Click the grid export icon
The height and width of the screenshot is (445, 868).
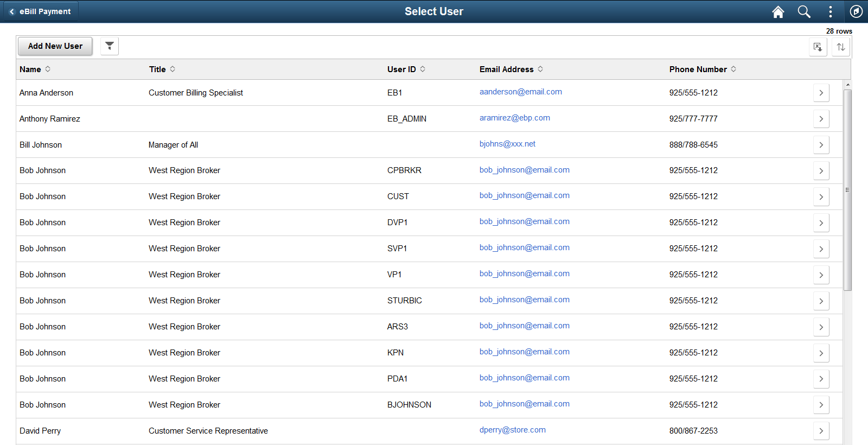coord(818,47)
